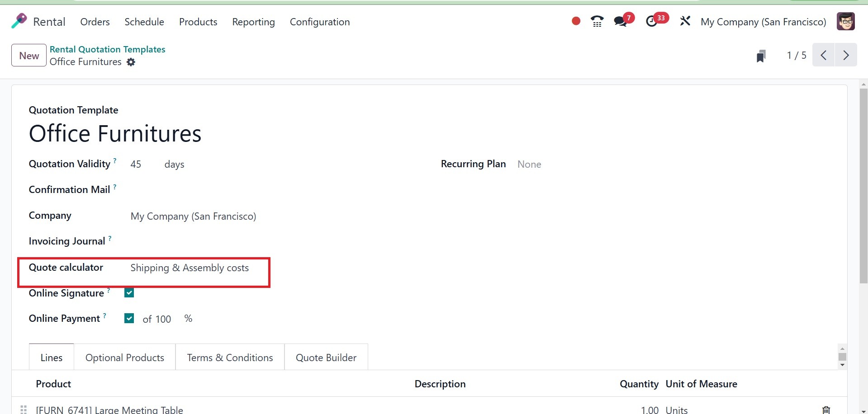
Task: Select the Large Meeting Table product cell
Action: point(109,409)
